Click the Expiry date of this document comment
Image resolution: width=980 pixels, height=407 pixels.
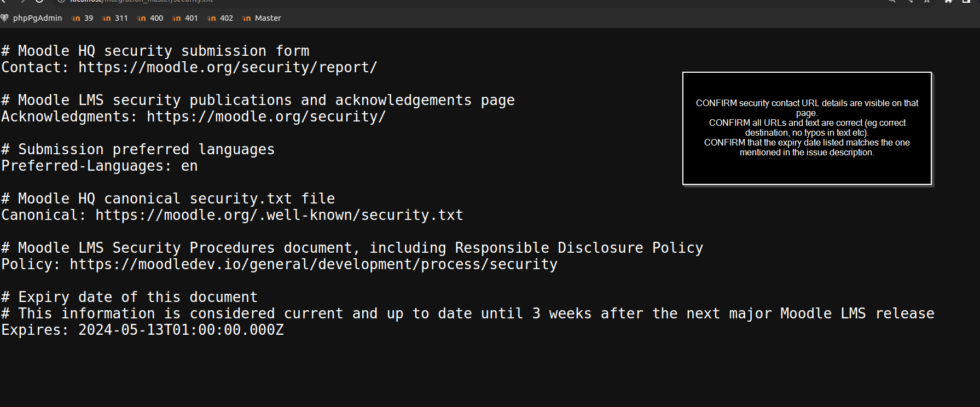coord(129,297)
